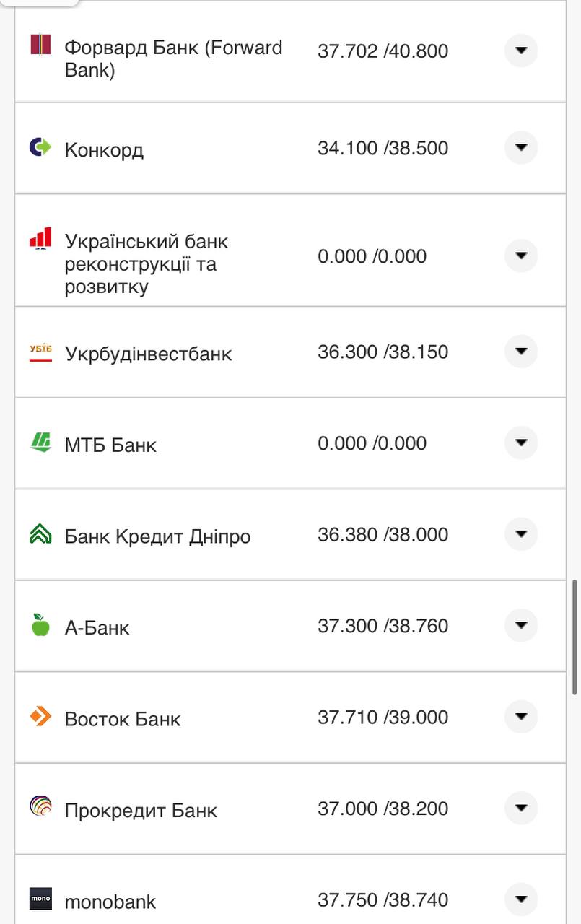The width and height of the screenshot is (581, 924).
Task: Click the Прокредит Банк name
Action: [141, 810]
